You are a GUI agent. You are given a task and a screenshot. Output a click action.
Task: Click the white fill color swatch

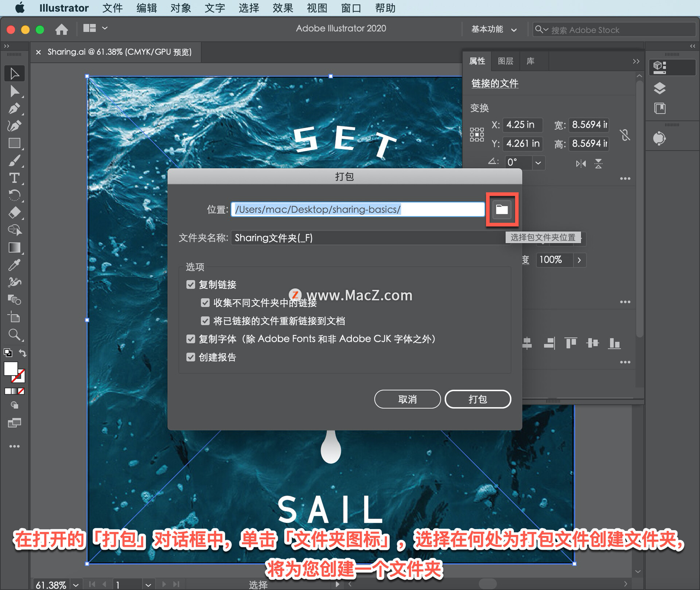click(11, 369)
